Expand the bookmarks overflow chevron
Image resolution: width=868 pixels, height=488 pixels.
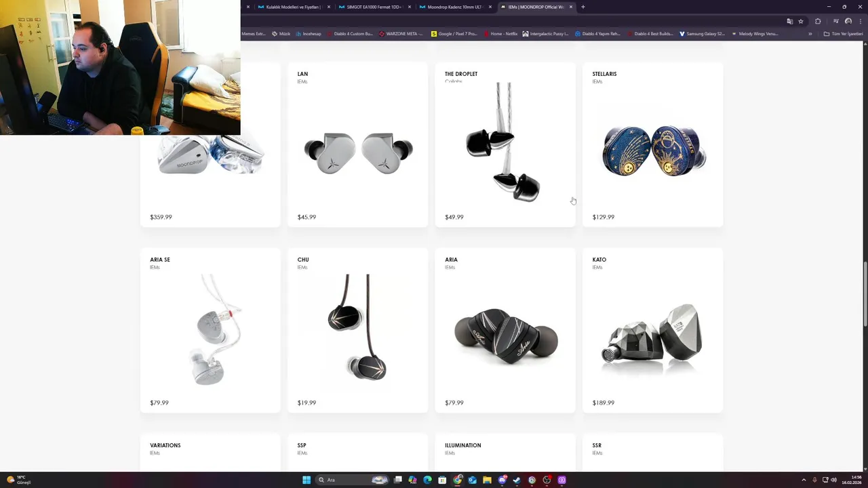pyautogui.click(x=810, y=34)
